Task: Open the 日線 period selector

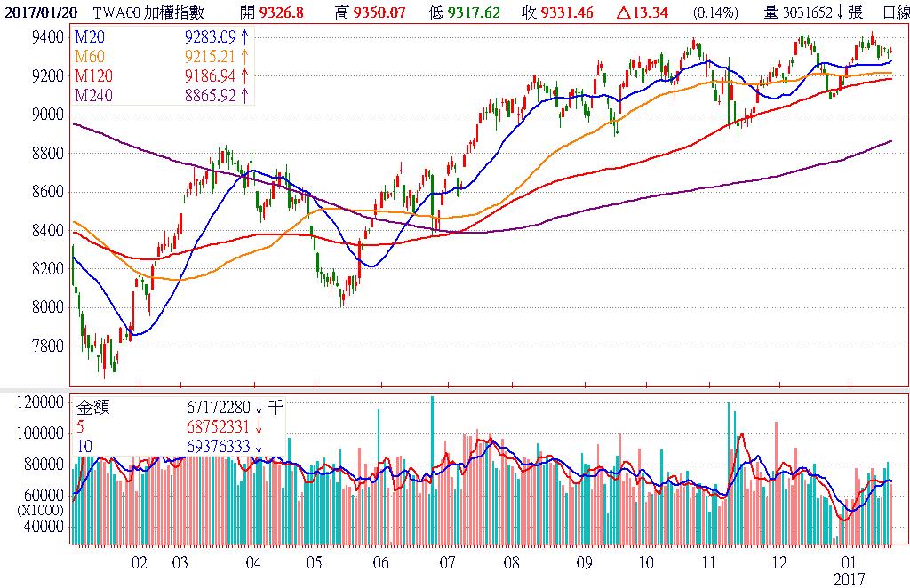Action: point(895,12)
